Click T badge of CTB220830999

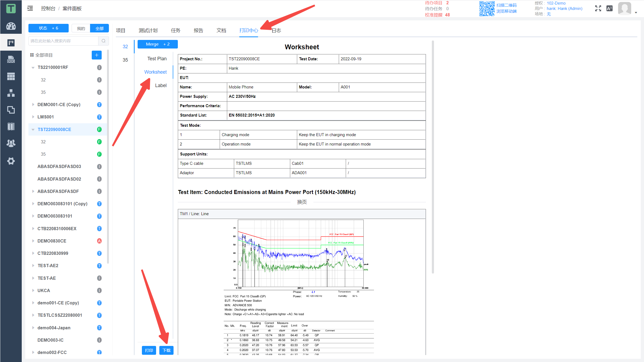pos(99,253)
